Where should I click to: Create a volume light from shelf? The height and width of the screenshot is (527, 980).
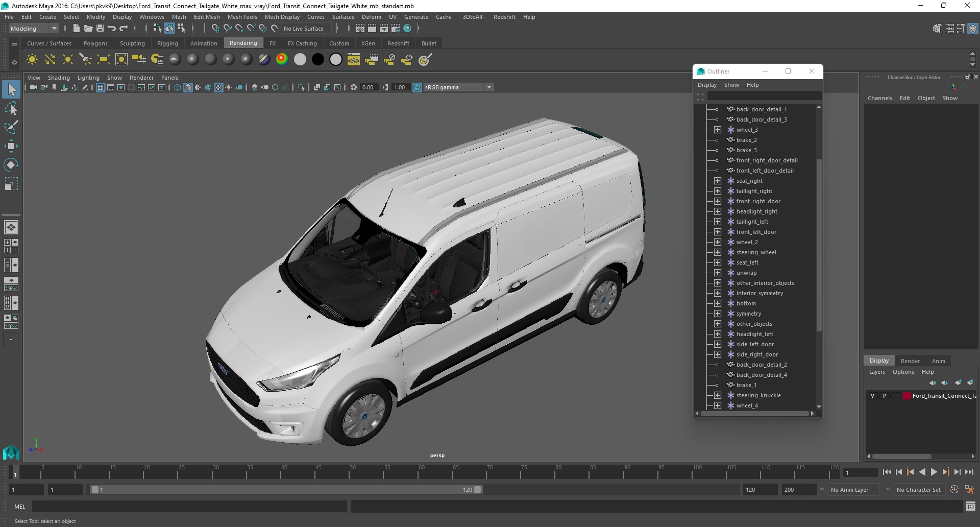[x=121, y=60]
